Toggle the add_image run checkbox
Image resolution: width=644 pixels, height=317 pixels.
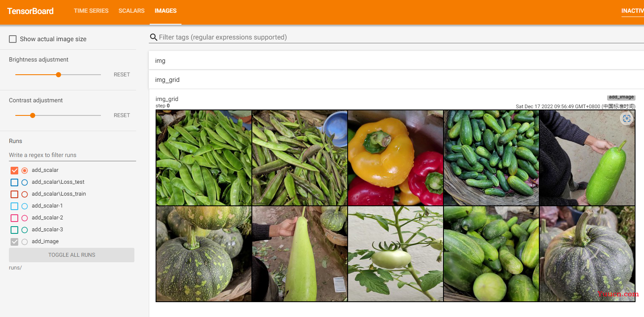coord(14,242)
